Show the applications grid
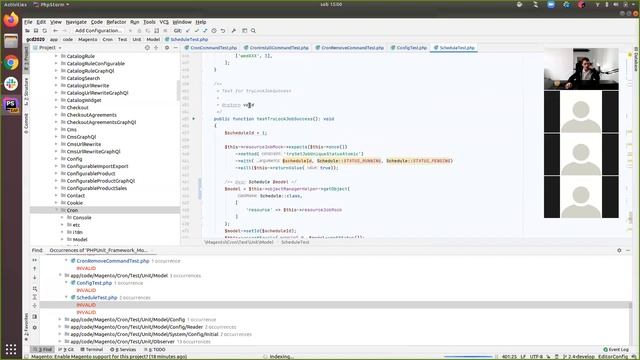 [x=11, y=349]
